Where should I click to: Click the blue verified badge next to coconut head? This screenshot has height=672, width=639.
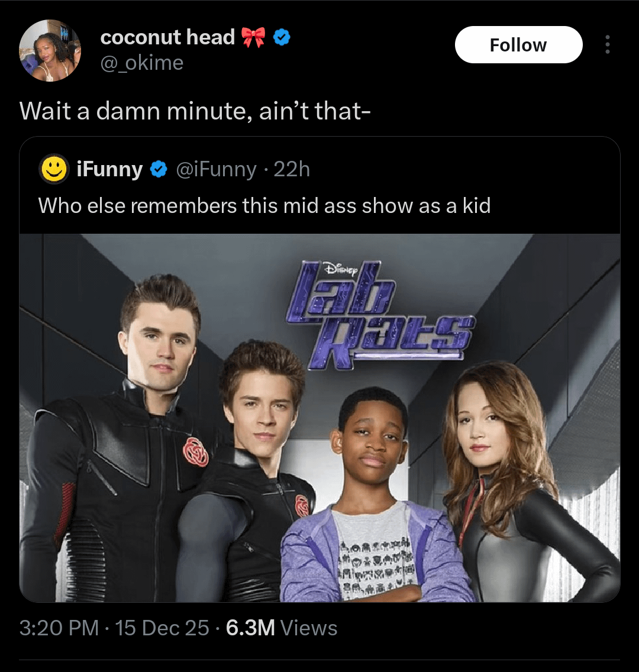[282, 37]
